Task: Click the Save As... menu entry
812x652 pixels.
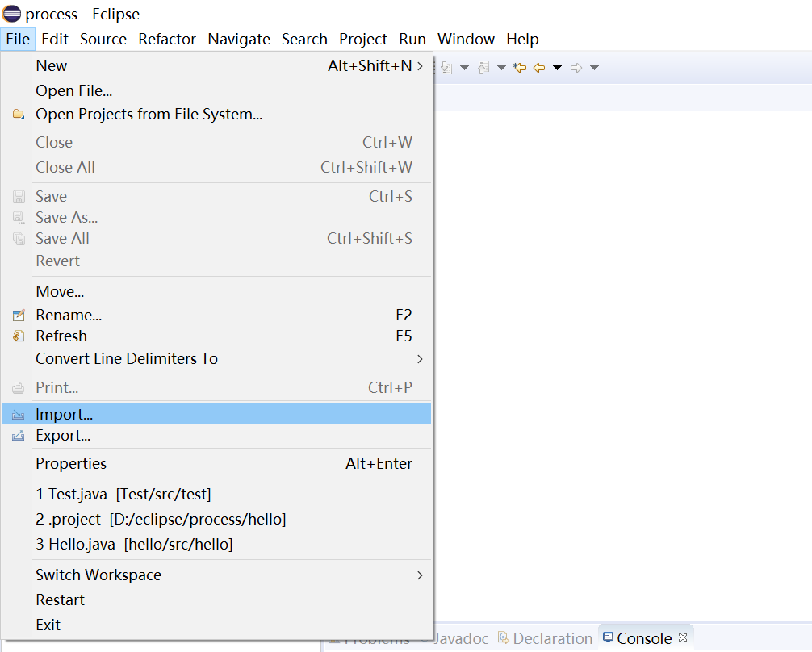Action: click(x=216, y=218)
